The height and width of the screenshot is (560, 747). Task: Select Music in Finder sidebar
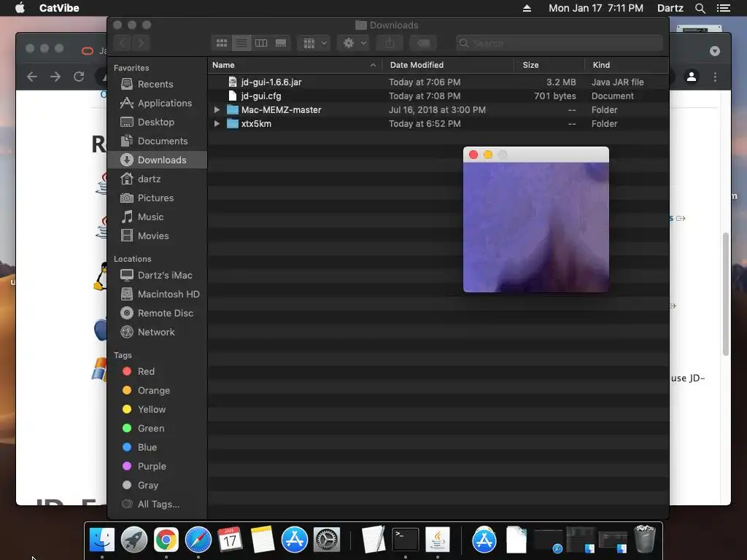(x=158, y=217)
